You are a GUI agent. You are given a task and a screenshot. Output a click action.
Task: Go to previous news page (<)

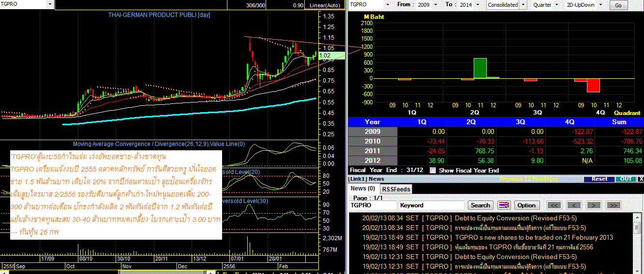(574, 205)
